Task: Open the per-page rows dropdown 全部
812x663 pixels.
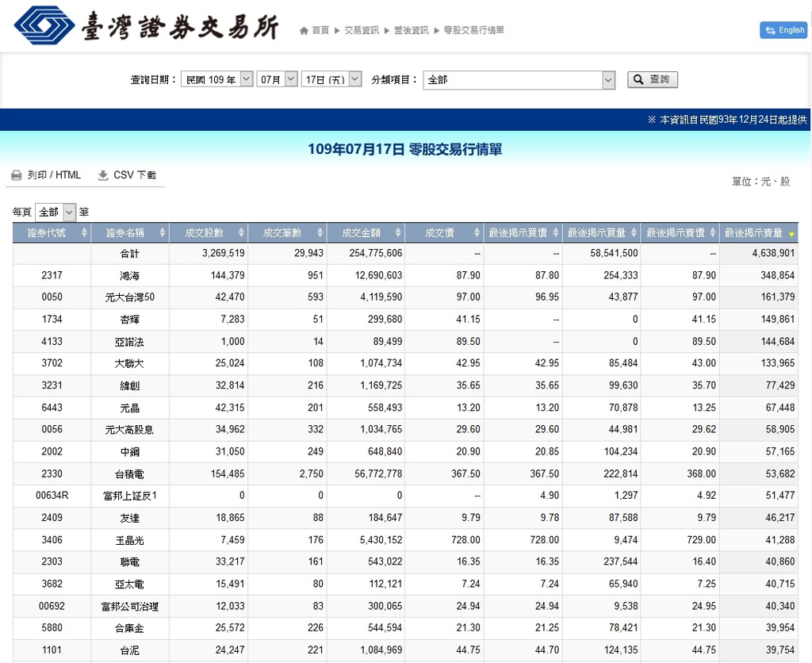Action: pyautogui.click(x=56, y=212)
